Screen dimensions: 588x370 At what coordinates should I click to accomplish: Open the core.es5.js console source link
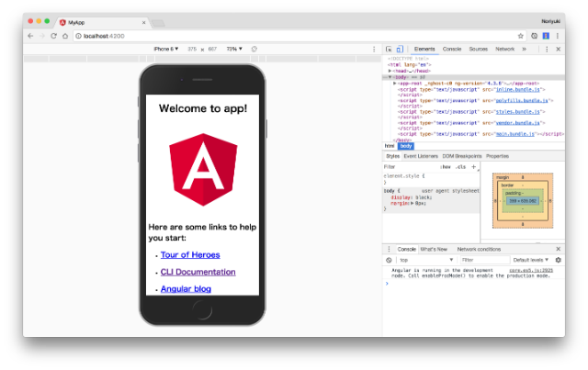coord(531,270)
